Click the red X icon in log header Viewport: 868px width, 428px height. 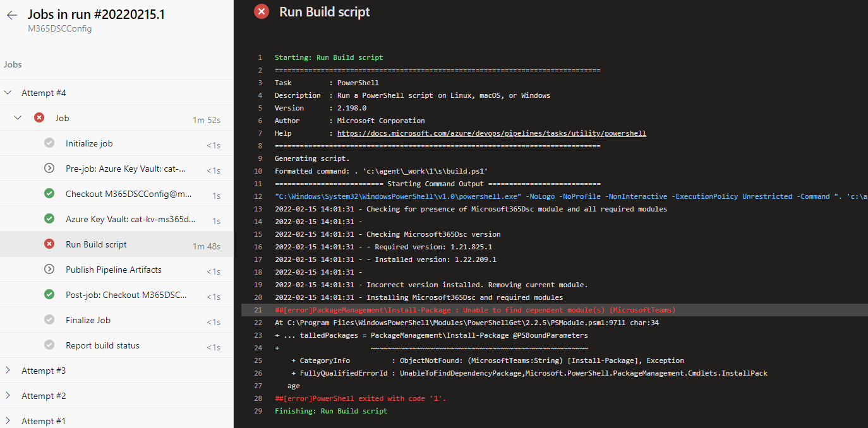coord(261,11)
